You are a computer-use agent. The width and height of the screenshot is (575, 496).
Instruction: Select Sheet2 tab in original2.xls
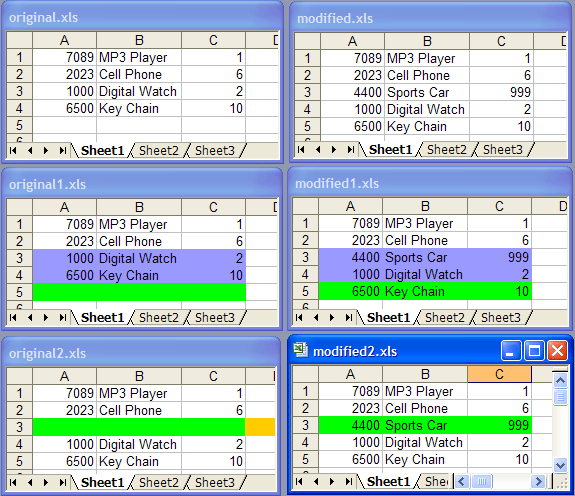point(159,482)
